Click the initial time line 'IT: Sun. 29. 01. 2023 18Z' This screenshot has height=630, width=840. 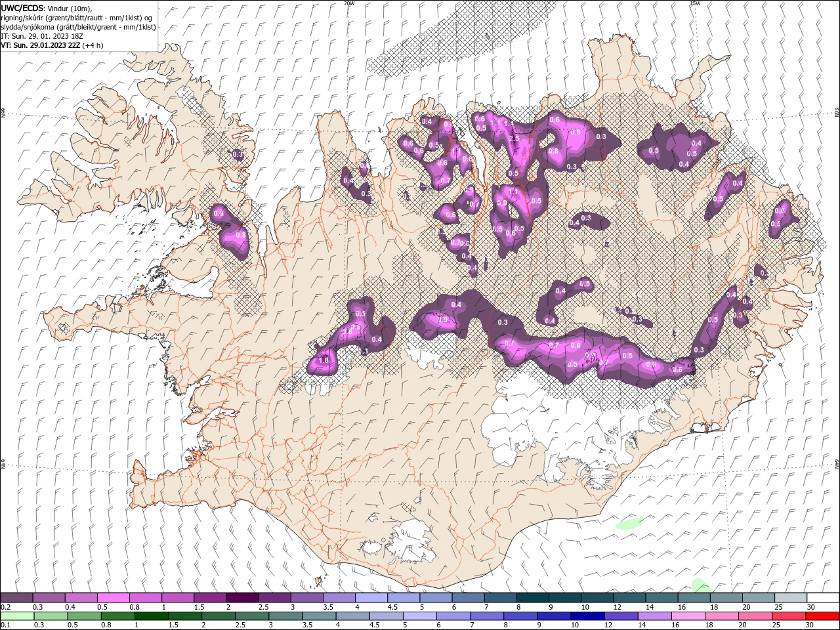tap(43, 36)
